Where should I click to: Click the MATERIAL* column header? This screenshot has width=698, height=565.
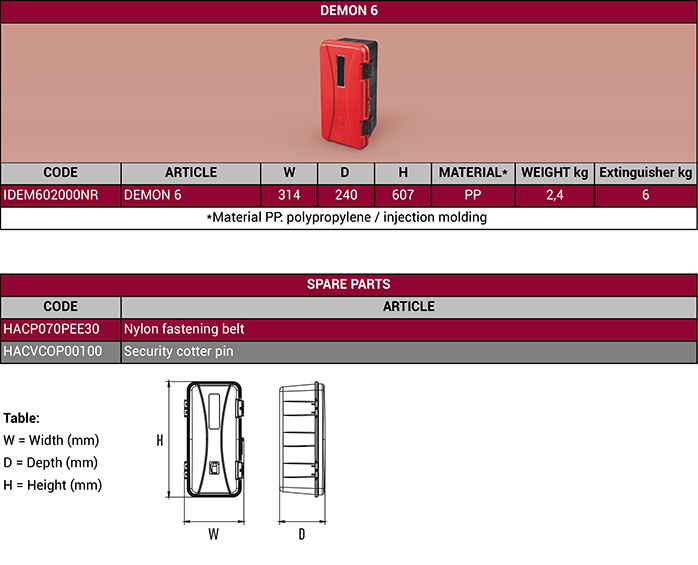tap(473, 173)
